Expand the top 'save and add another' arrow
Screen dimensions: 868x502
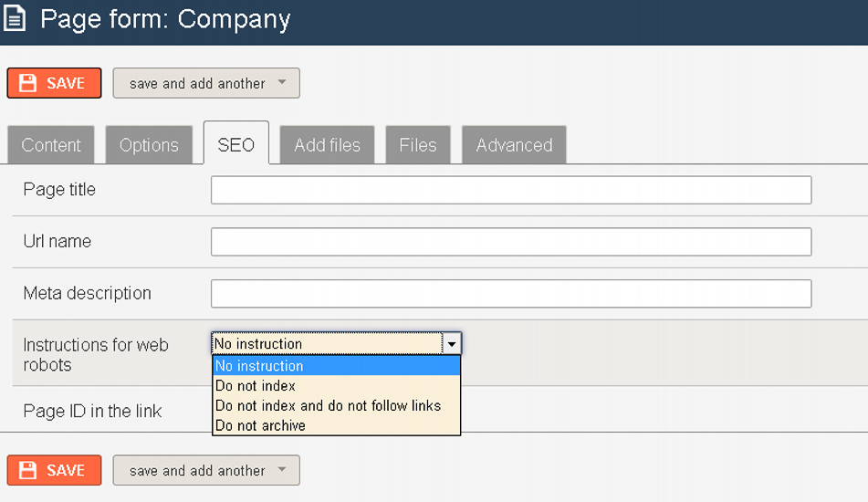tap(282, 82)
